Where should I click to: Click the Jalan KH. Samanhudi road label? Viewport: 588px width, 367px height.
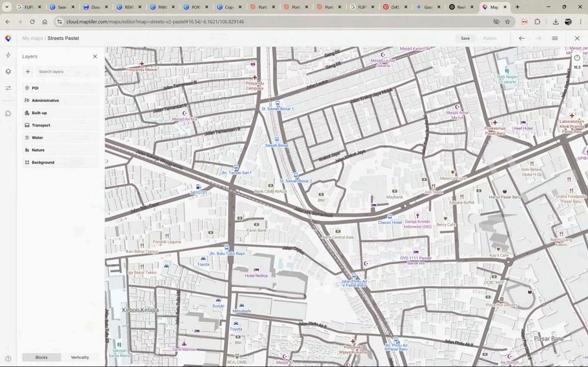point(313,212)
